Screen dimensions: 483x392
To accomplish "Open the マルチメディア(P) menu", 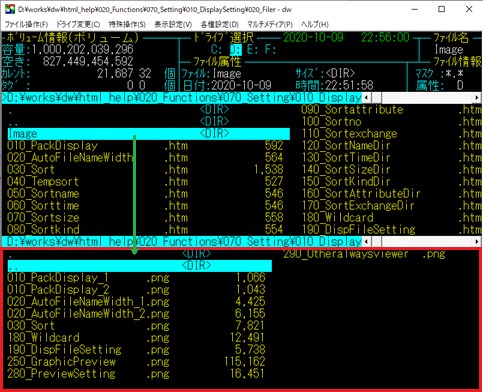I will point(270,24).
